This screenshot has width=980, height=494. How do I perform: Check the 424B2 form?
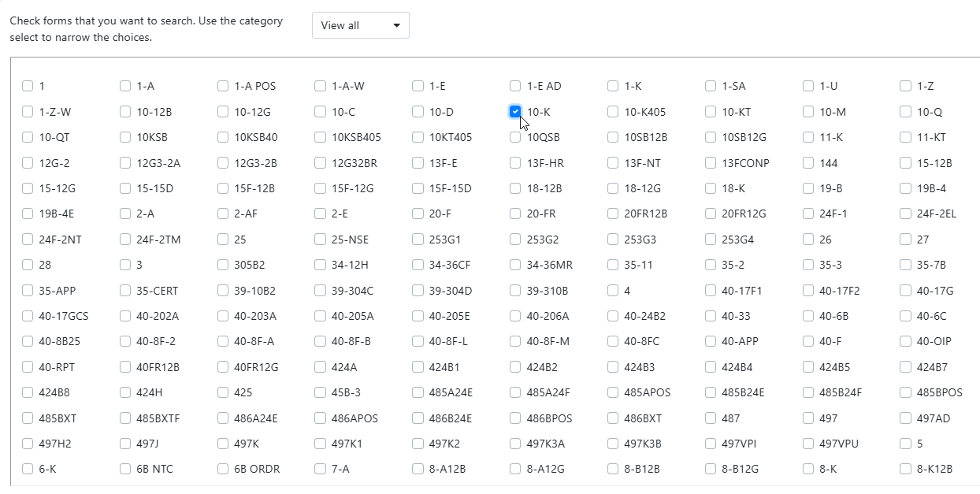click(515, 366)
